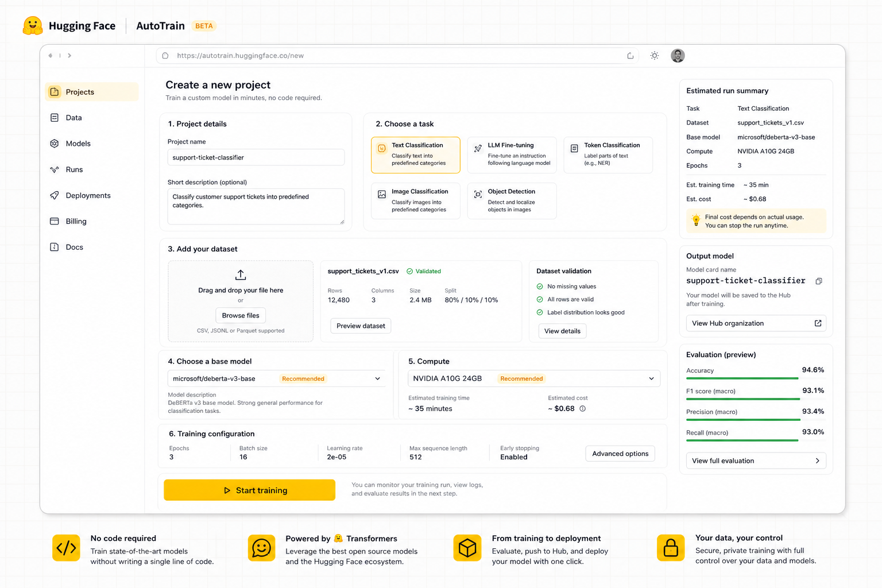Click the No missing values check mark

tap(540, 287)
